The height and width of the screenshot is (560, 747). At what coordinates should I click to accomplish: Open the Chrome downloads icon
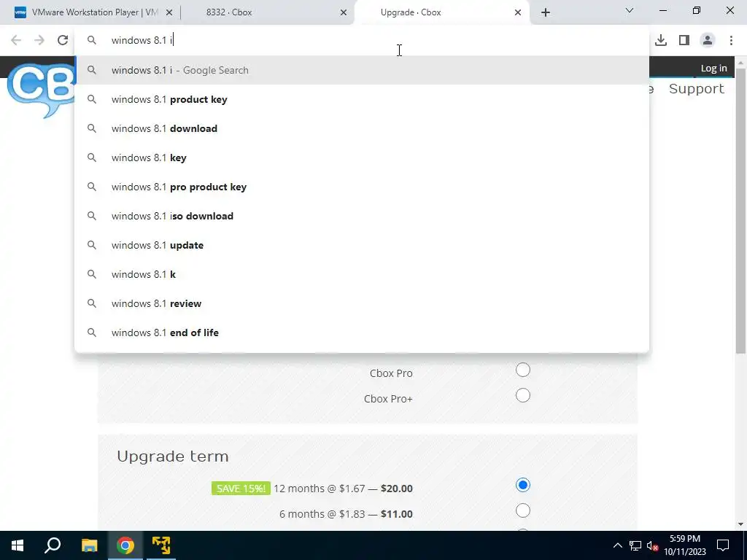661,41
